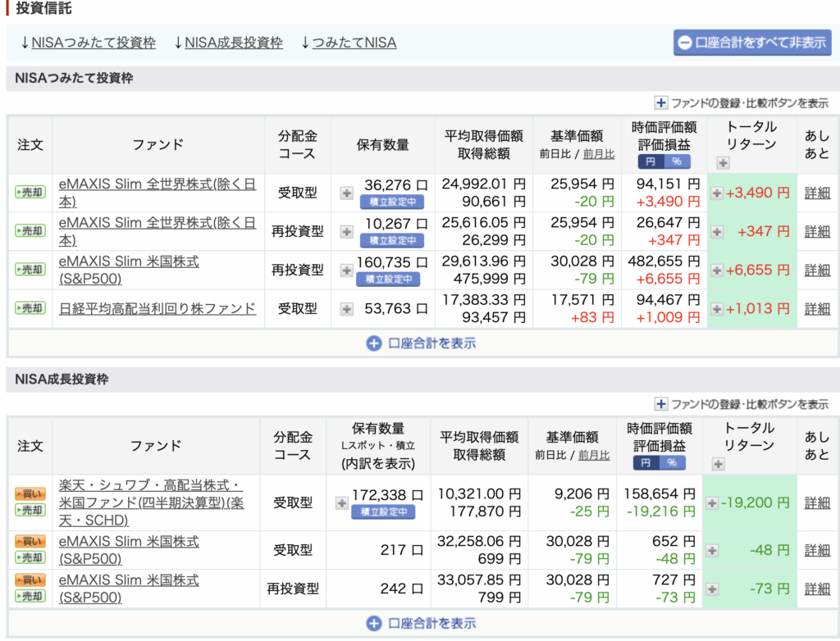Open 詳細 for row with -73 円 return
The height and width of the screenshot is (641, 840).
coord(817,589)
